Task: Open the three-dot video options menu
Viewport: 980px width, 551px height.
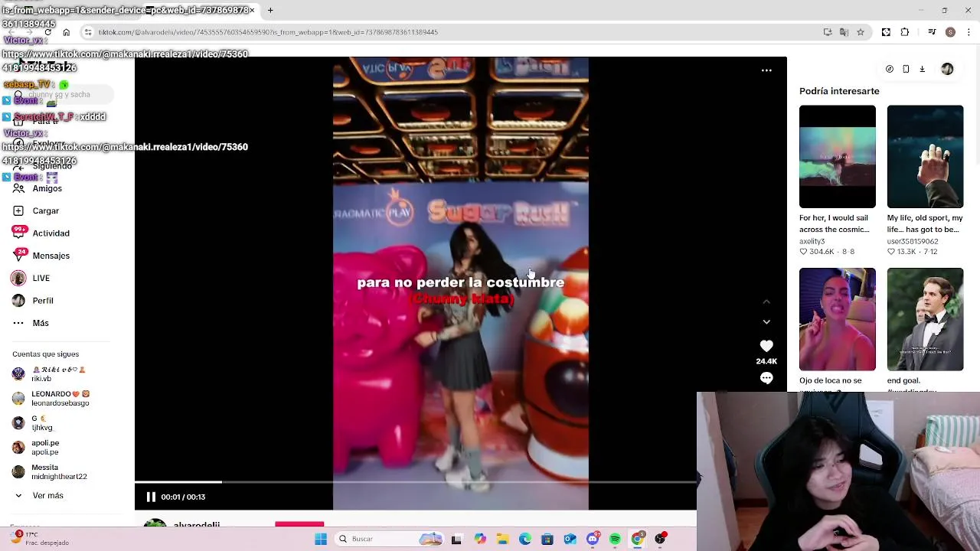Action: [x=766, y=70]
